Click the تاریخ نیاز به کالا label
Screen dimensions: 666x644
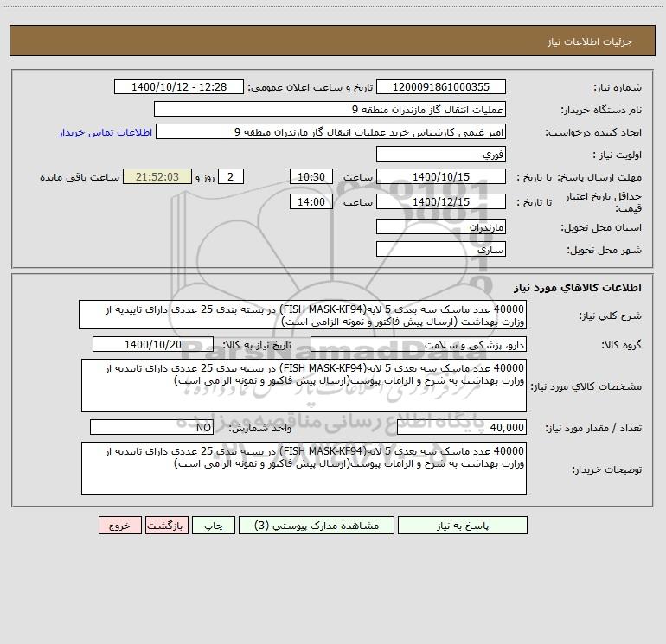click(x=257, y=345)
